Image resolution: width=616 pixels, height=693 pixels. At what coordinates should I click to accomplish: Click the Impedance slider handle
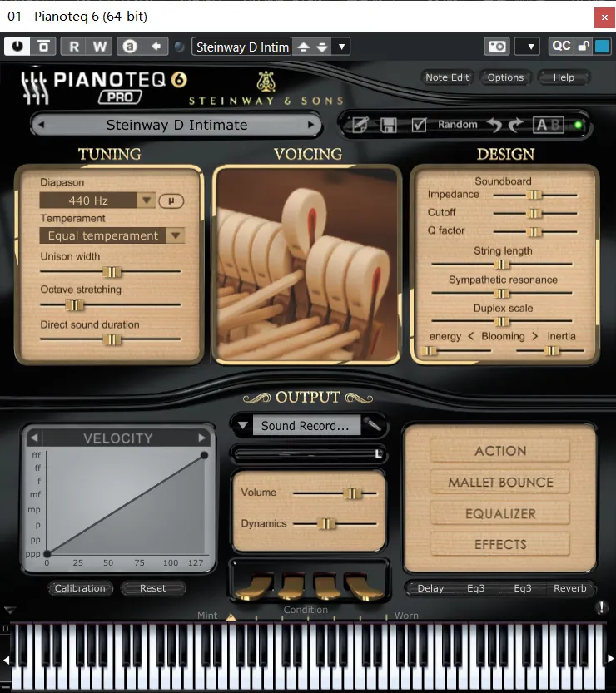click(534, 195)
